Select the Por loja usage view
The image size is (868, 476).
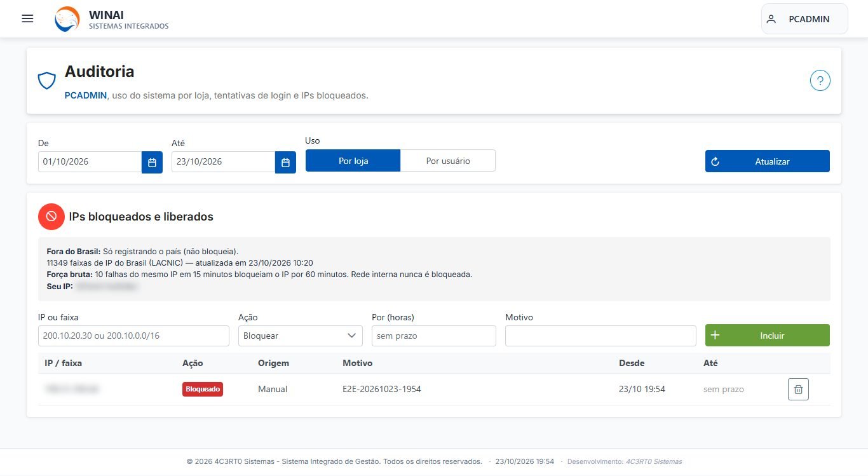coord(353,161)
